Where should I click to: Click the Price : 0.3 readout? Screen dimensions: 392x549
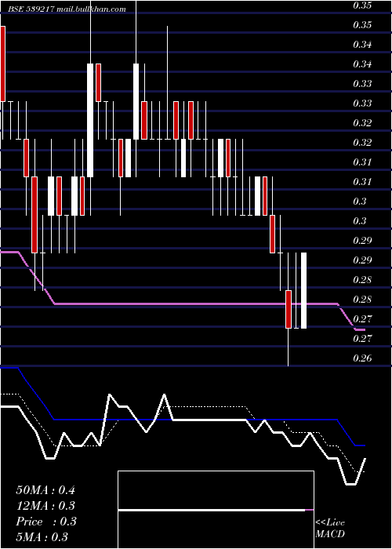click(x=46, y=522)
